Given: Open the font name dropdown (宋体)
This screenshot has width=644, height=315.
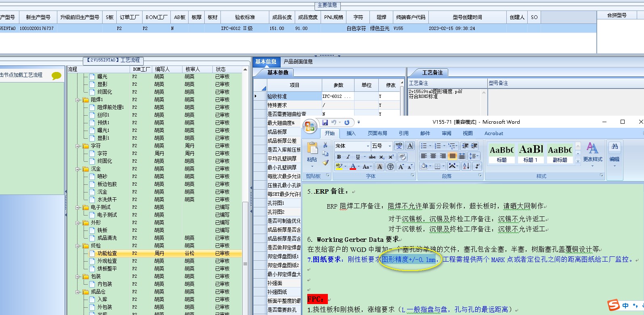Looking at the screenshot, I should pos(368,146).
